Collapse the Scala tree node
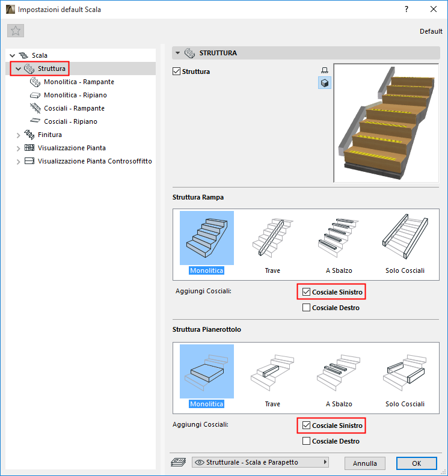The width and height of the screenshot is (448, 476). (12, 55)
